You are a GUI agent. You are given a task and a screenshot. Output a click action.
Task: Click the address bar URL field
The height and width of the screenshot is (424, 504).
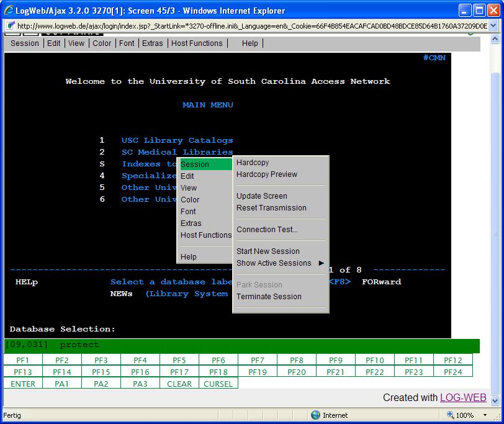pos(252,26)
